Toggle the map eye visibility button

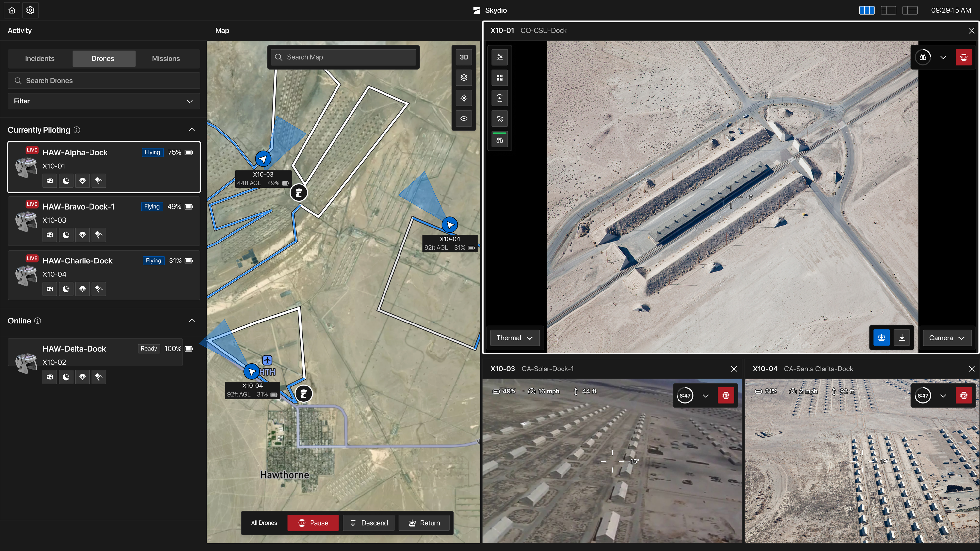463,118
